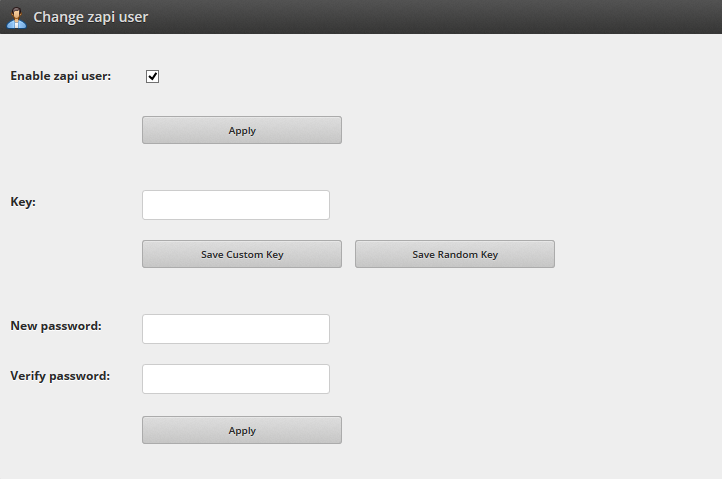Click the user avatar icon in header

coord(17,18)
